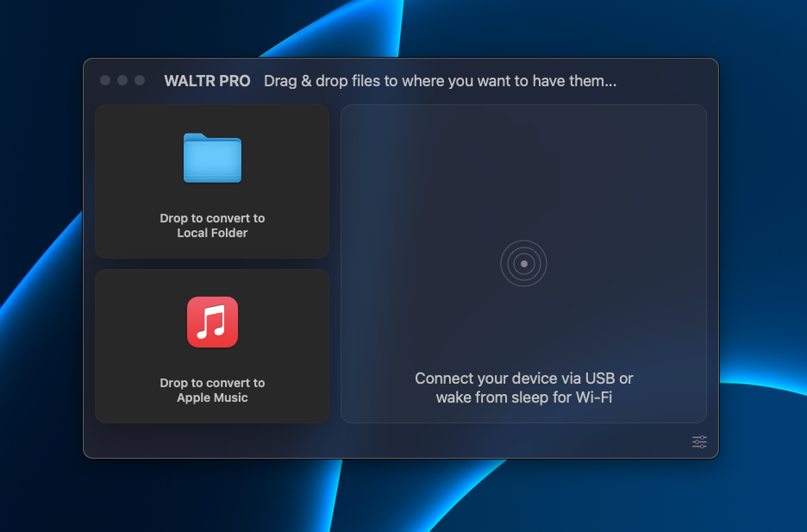The width and height of the screenshot is (807, 532).
Task: Minimize the WALTR PRO window
Action: click(122, 80)
